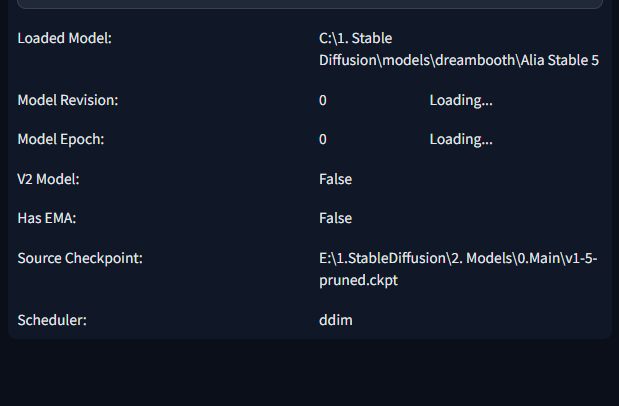This screenshot has width=619, height=406.
Task: Click the Model Epoch value 0
Action: pyautogui.click(x=323, y=139)
